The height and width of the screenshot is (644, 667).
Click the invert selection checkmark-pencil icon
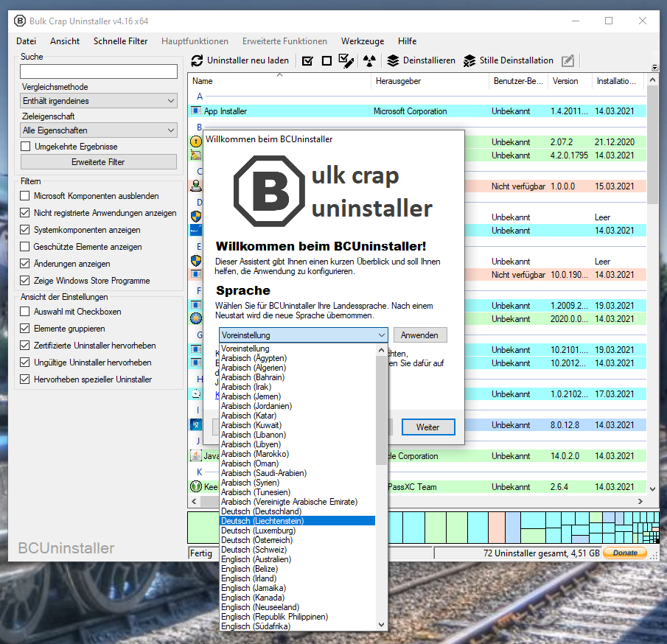(346, 61)
